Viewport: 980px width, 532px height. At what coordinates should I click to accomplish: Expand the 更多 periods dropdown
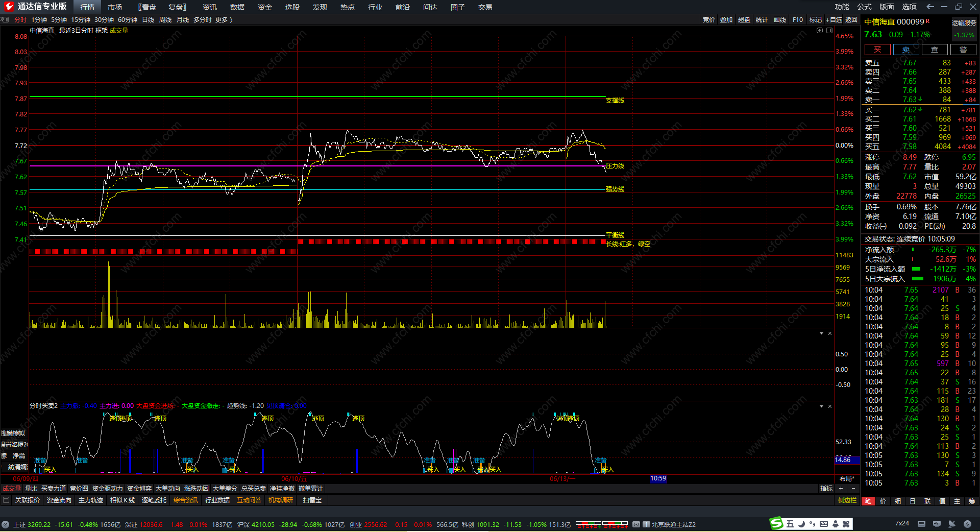pyautogui.click(x=224, y=20)
